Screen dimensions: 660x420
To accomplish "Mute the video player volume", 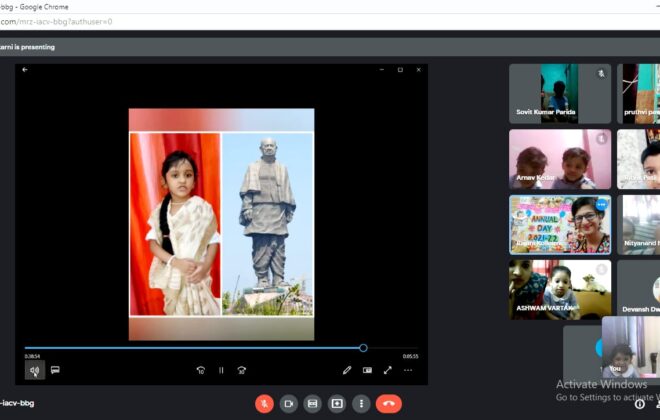I will coord(35,370).
